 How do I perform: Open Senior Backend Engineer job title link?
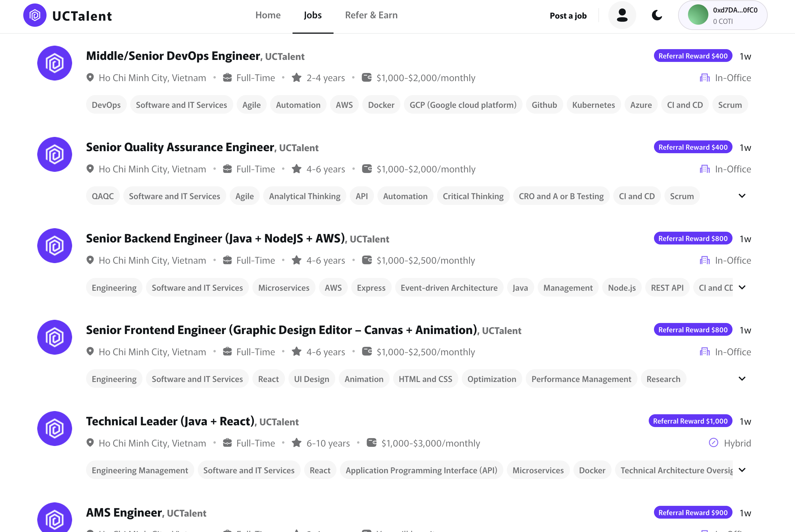215,238
